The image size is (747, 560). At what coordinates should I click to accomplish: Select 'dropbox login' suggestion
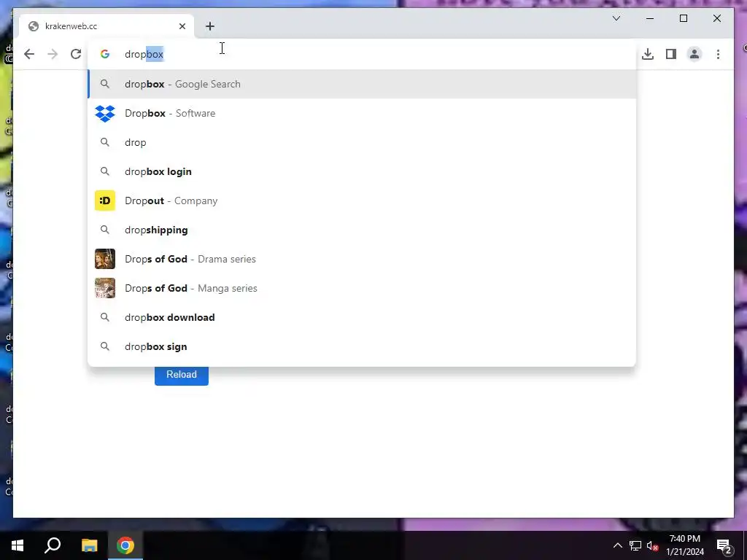click(362, 171)
